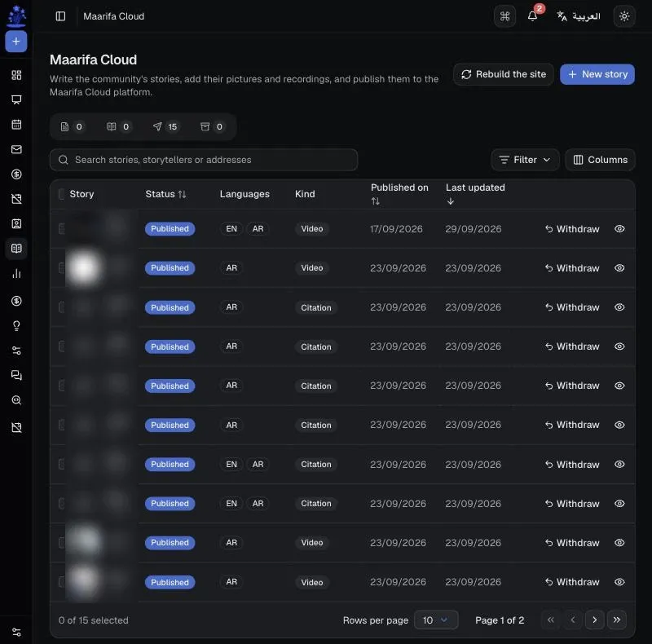Tick the select-all checkbox in table header

[x=61, y=194]
